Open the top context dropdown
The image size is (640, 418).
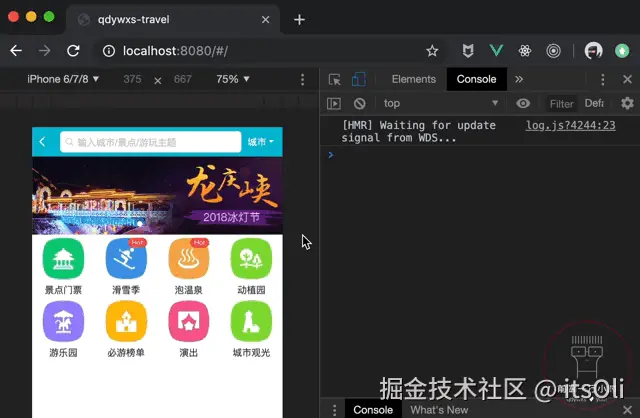coord(441,103)
